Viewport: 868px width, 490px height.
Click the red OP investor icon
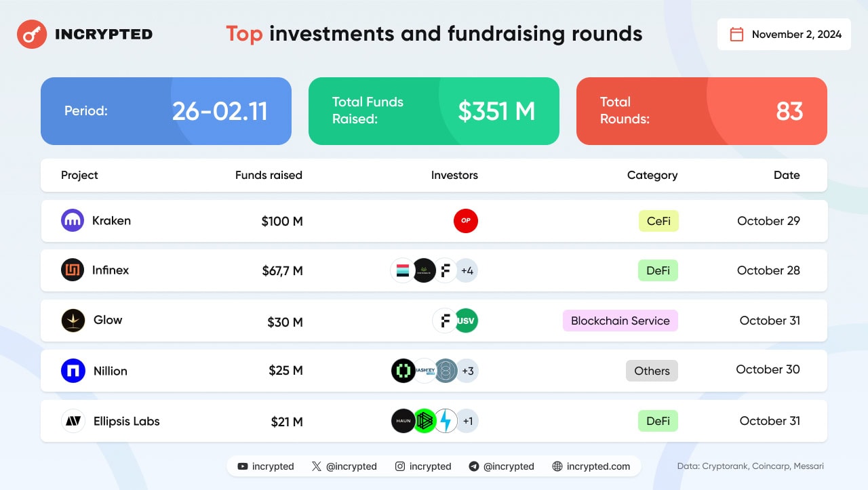pos(466,221)
